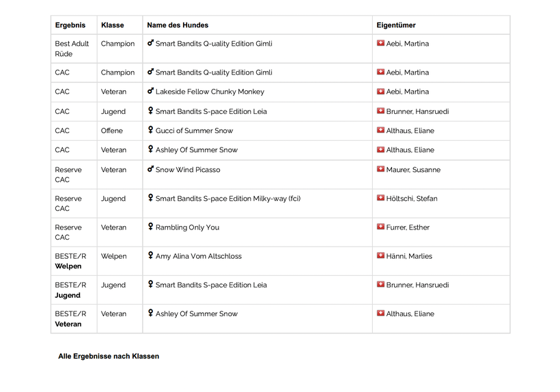The image size is (560, 392).
Task: Click the "Name des Hundes" column header
Action: pyautogui.click(x=178, y=25)
